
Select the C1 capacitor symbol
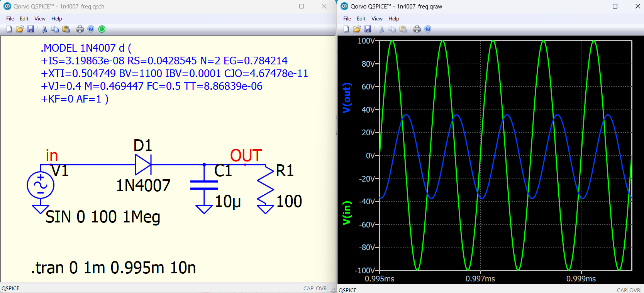pos(204,185)
